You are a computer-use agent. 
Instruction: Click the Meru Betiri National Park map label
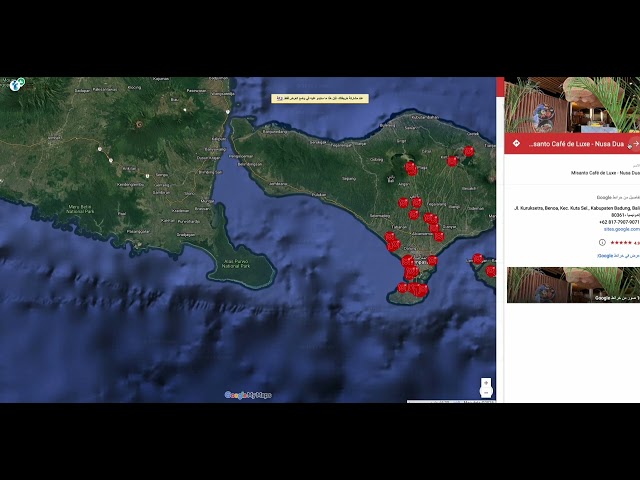point(80,209)
